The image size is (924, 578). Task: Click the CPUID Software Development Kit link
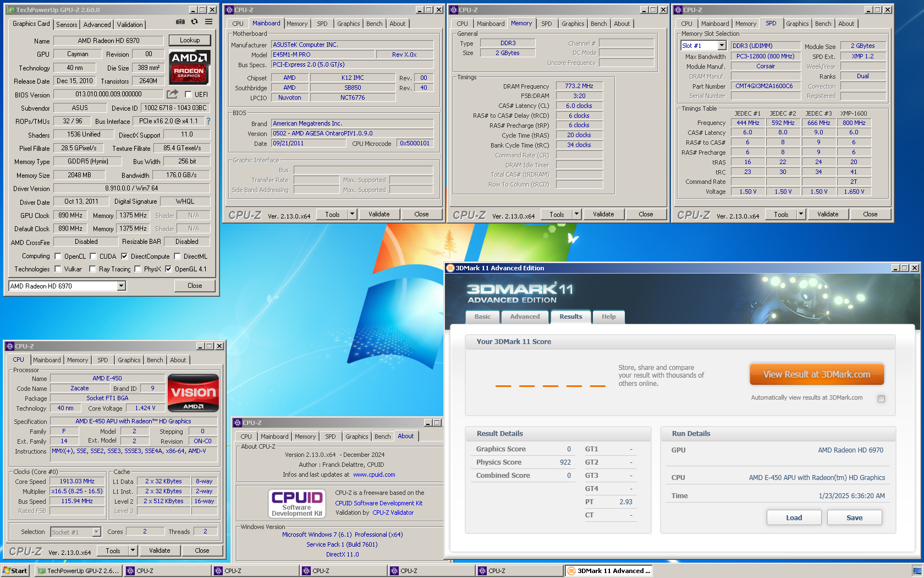379,503
